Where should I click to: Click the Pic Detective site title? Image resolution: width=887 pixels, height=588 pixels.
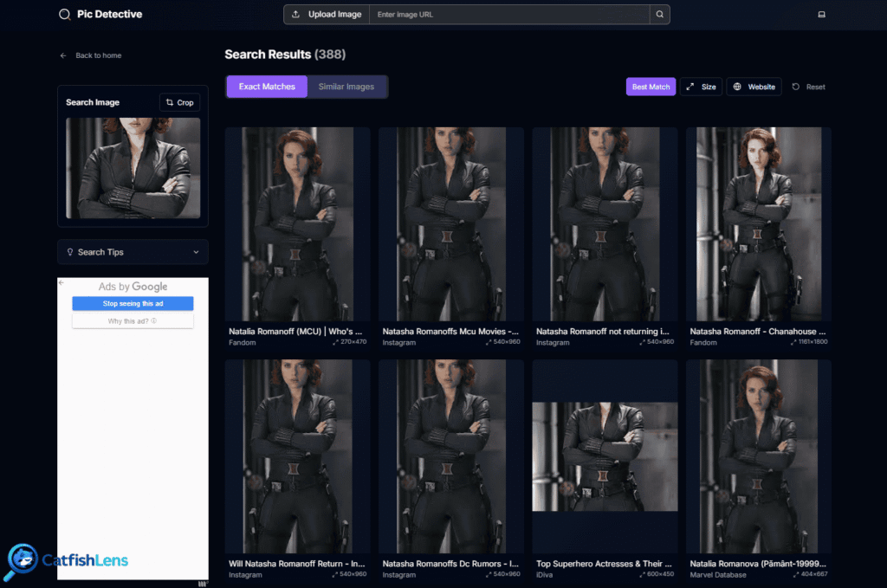coord(110,14)
